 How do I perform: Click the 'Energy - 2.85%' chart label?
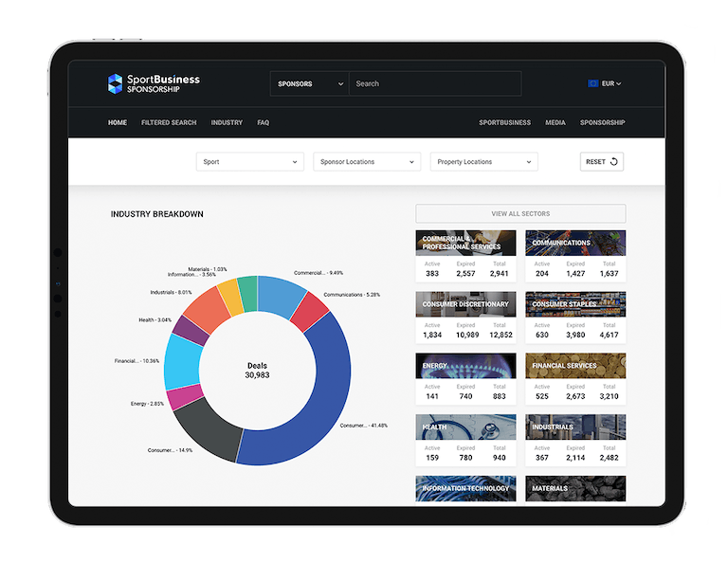pos(147,404)
